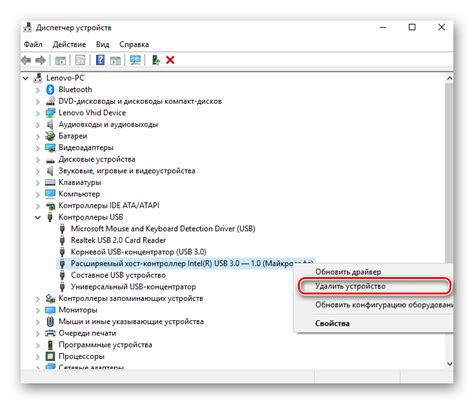
Task: Open the Вид menu
Action: 102,44
